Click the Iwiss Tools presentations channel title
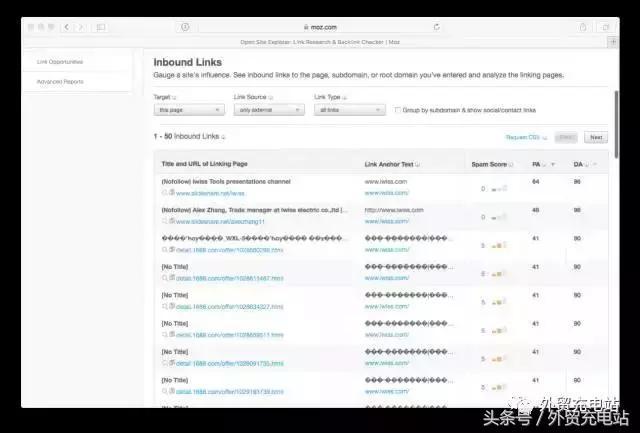The width and height of the screenshot is (640, 433). pos(226,182)
